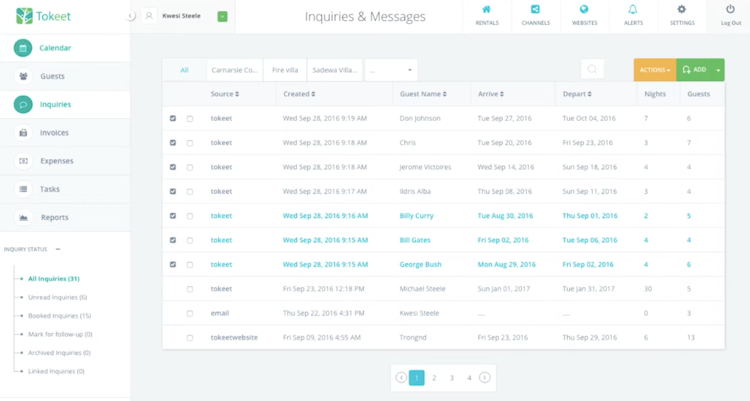The width and height of the screenshot is (750, 401).
Task: Sort by Source column
Action: point(224,94)
